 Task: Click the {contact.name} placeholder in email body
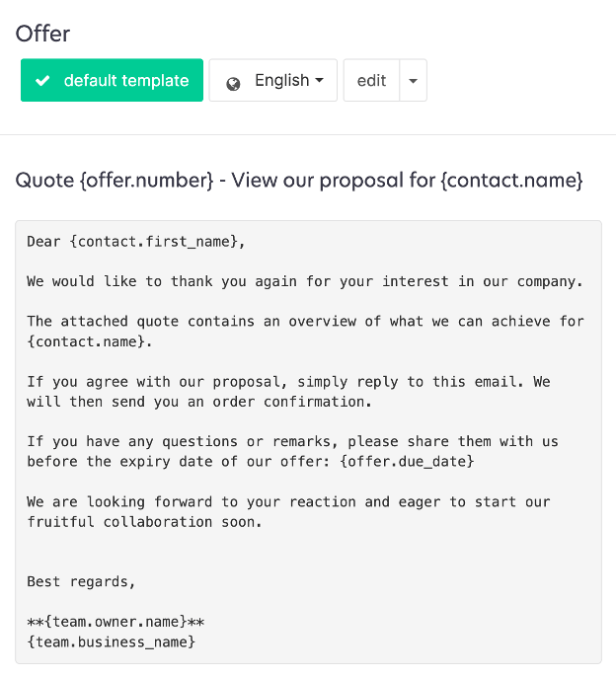point(87,341)
